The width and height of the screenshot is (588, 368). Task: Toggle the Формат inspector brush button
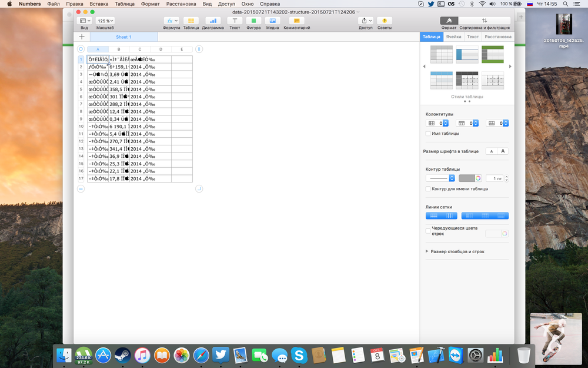(x=449, y=21)
